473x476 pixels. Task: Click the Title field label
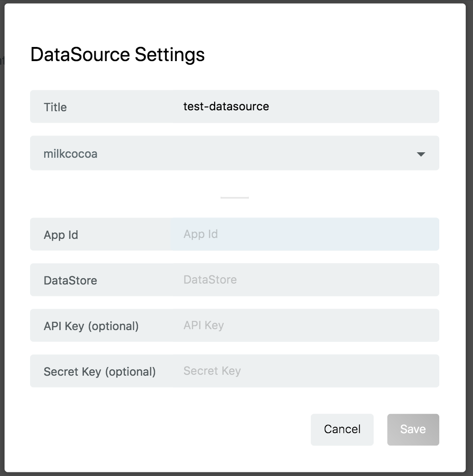pyautogui.click(x=55, y=107)
